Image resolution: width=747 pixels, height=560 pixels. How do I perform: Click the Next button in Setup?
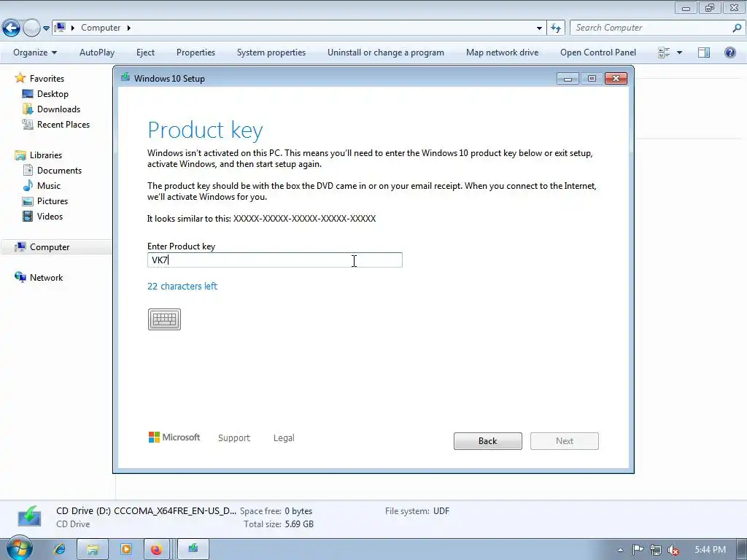pyautogui.click(x=565, y=441)
